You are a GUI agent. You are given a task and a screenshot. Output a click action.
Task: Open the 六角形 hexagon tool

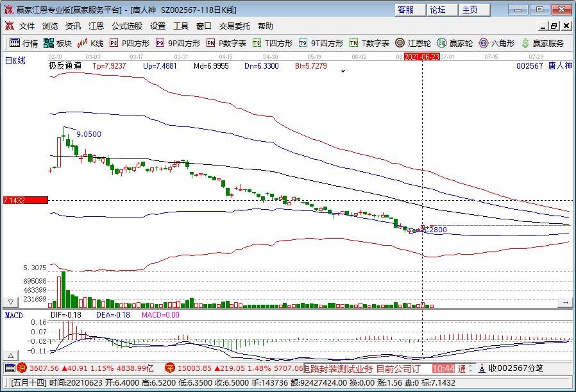tap(496, 44)
